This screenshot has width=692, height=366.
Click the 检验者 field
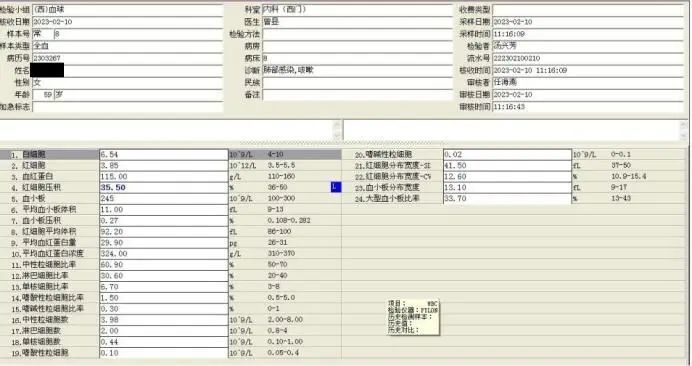(x=588, y=46)
